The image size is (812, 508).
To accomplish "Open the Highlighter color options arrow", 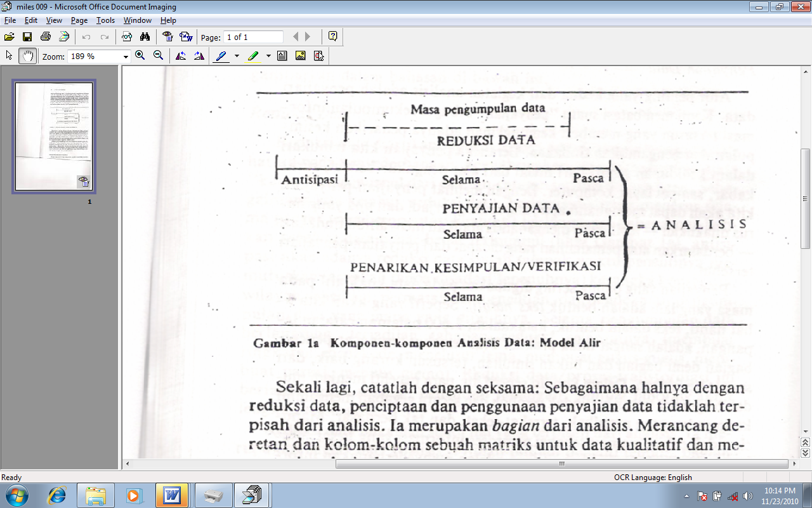I will 267,55.
